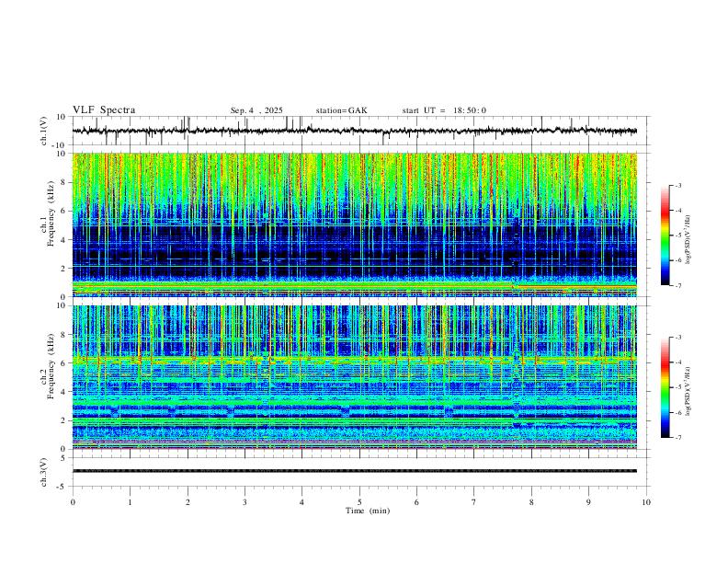Image resolution: width=728 pixels, height=563 pixels.
Task: Click the log(PSD) label beside ch.1 color bar
Action: [688, 240]
